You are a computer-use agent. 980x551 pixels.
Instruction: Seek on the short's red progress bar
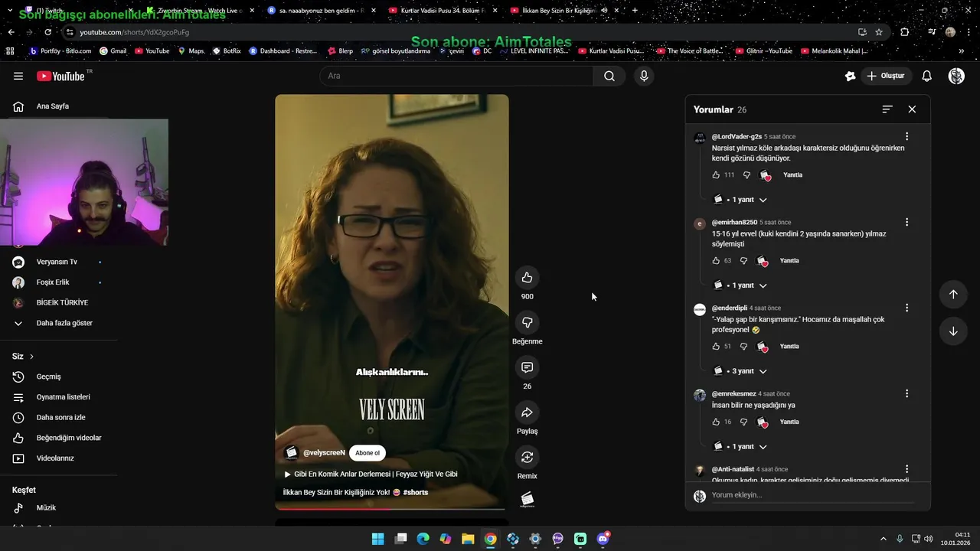pos(390,508)
